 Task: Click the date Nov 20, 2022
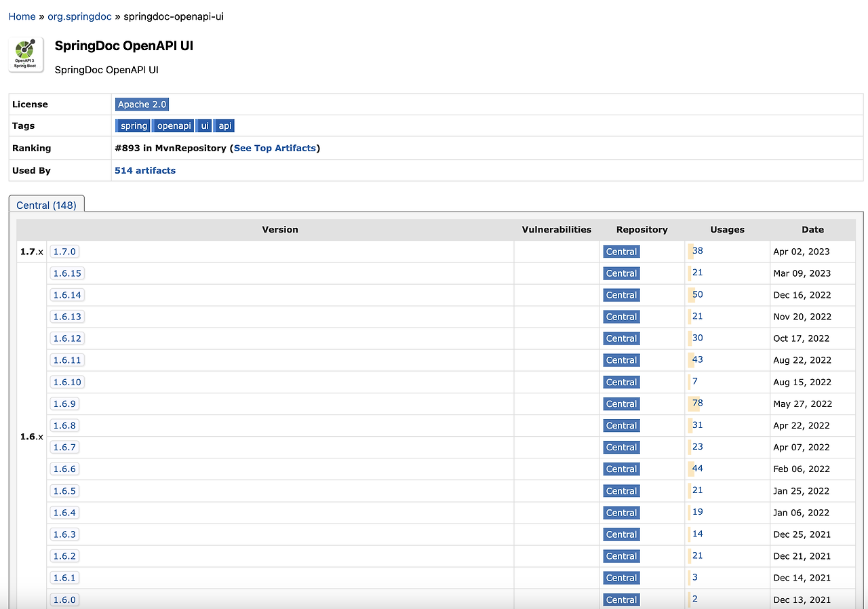pyautogui.click(x=802, y=317)
